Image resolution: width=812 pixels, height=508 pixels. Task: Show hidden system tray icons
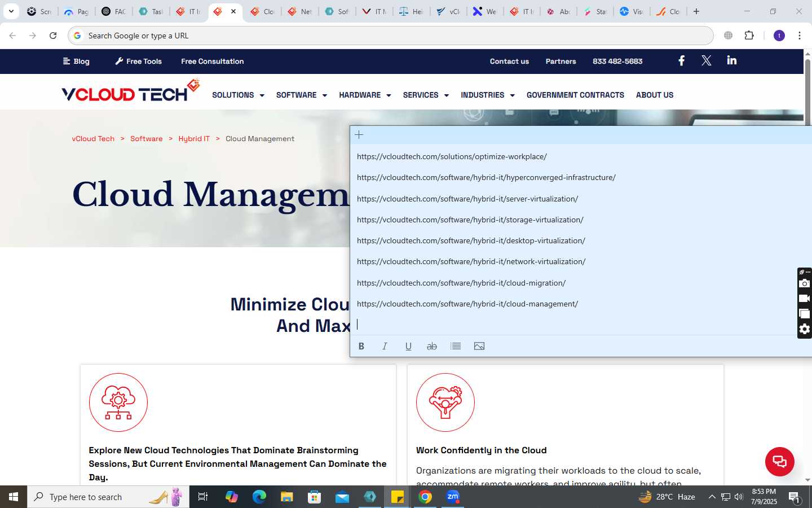[x=712, y=497]
